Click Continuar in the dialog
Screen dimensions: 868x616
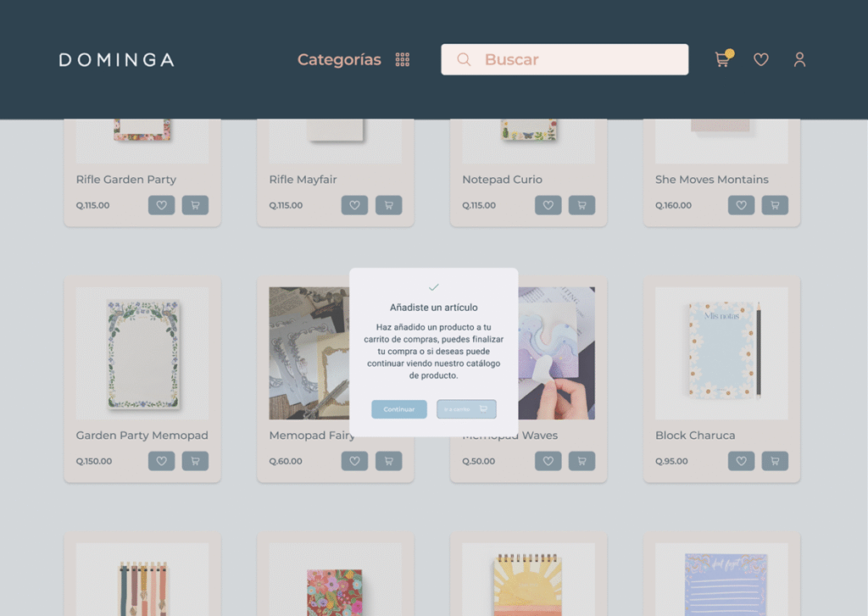[x=399, y=409]
